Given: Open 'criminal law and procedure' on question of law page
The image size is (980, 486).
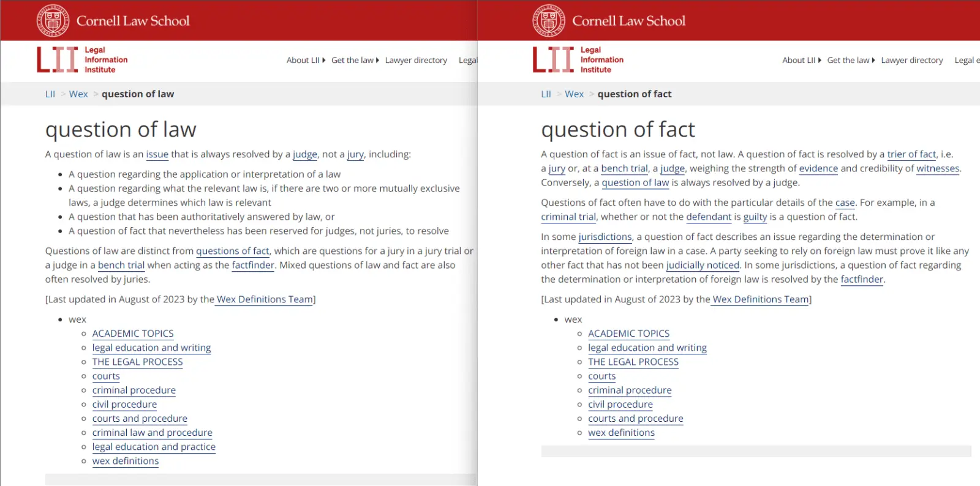Looking at the screenshot, I should pyautogui.click(x=153, y=432).
